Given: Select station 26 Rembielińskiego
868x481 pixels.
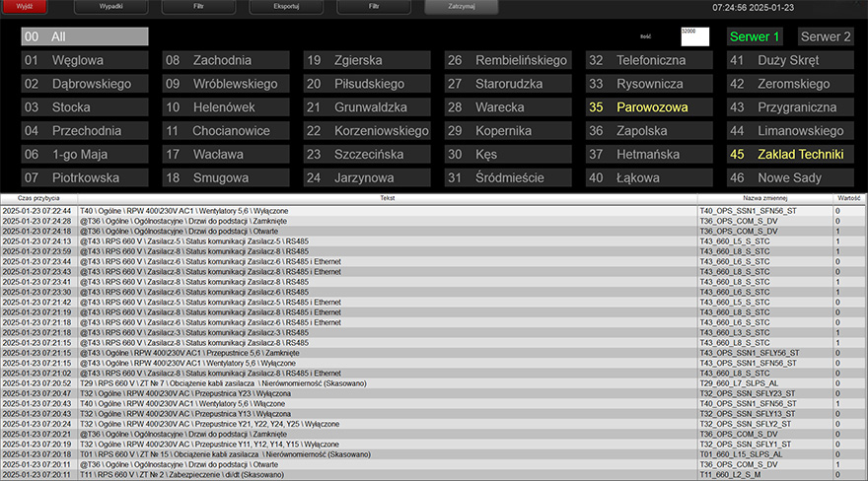Looking at the screenshot, I should pos(507,60).
